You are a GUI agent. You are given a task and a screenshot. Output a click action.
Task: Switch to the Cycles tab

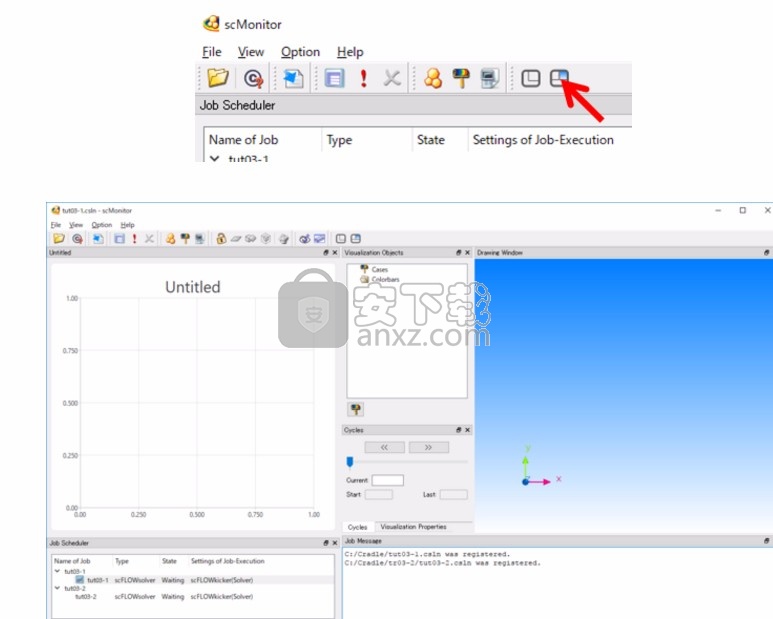pos(357,527)
